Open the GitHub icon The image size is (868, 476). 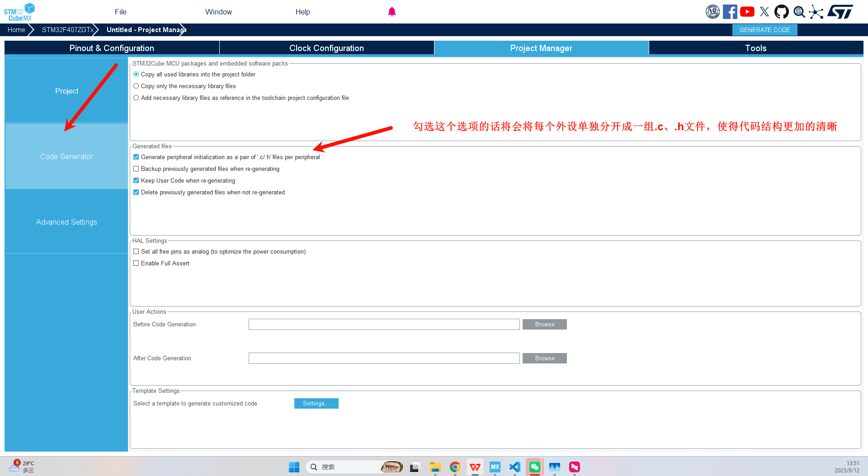[x=782, y=12]
